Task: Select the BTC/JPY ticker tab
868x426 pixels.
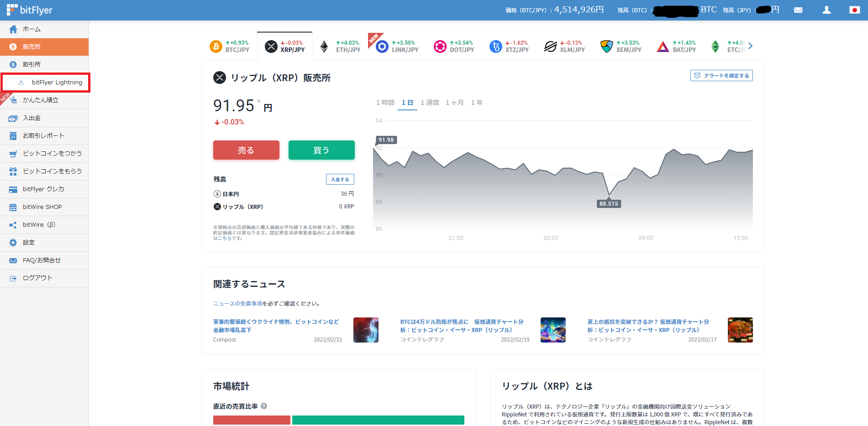Action: pos(230,46)
